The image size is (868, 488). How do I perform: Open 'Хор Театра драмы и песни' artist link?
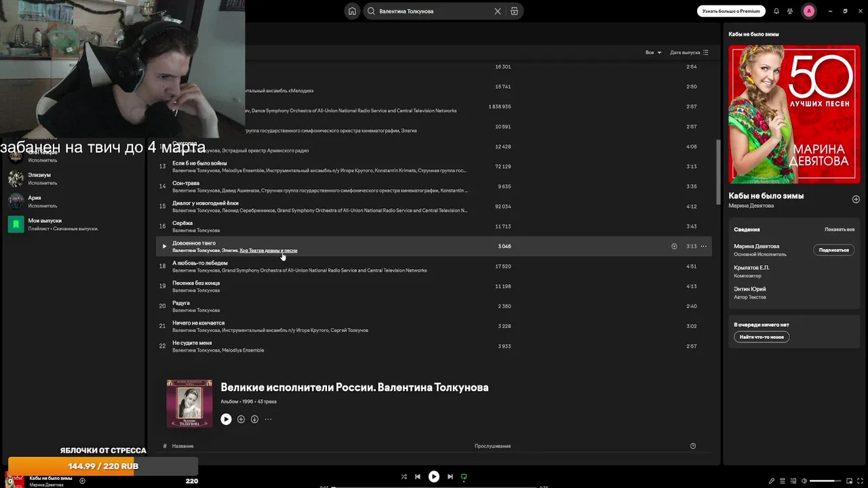[x=268, y=251]
